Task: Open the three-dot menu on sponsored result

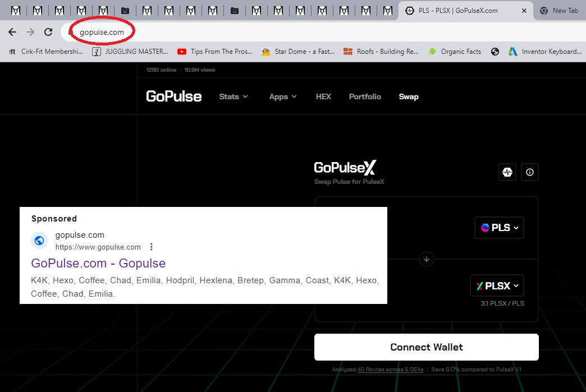Action: click(x=151, y=246)
